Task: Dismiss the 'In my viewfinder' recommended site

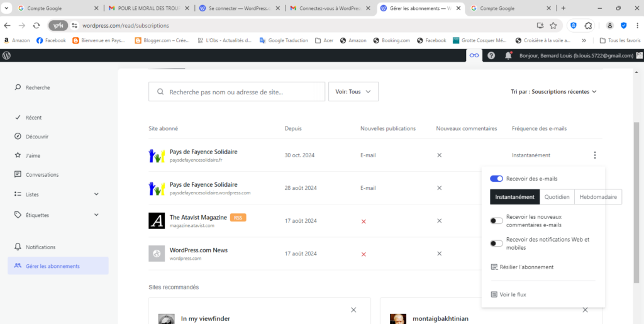Action: (353, 310)
